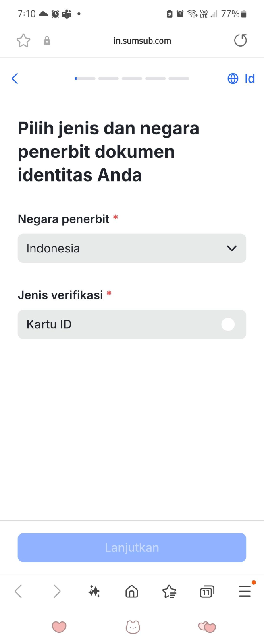Open the browser AI sparkle assistant
This screenshot has height=644, width=264.
[x=94, y=591]
